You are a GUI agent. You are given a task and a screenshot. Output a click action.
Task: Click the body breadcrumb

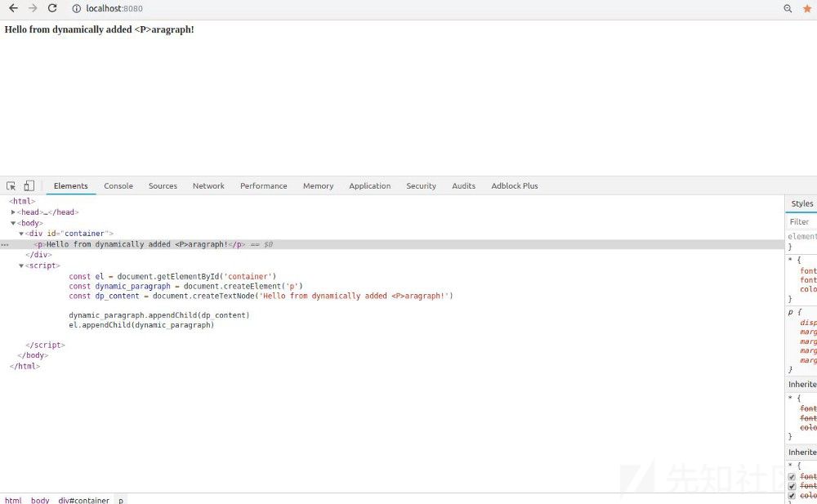pos(40,500)
